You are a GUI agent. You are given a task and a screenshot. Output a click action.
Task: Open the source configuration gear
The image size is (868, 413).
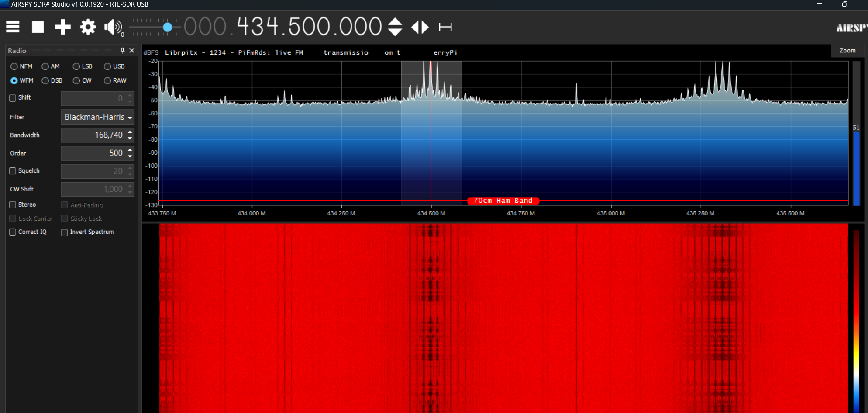pyautogui.click(x=88, y=27)
